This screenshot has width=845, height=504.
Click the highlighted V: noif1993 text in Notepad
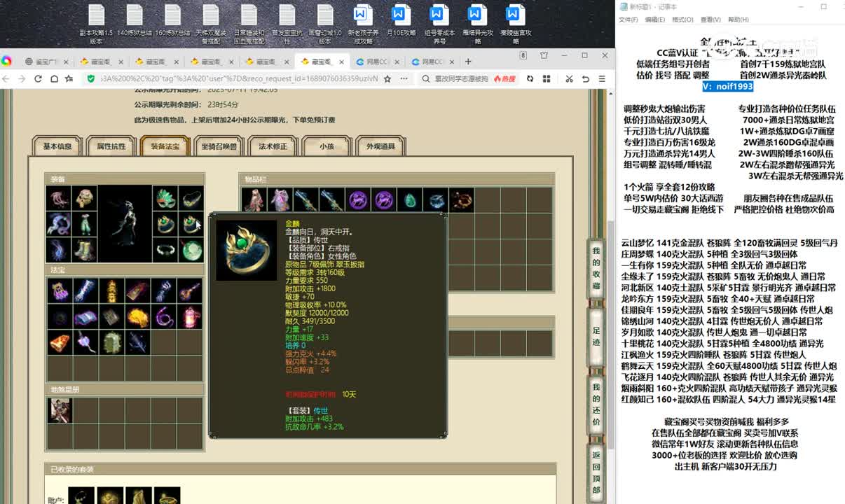(x=728, y=86)
